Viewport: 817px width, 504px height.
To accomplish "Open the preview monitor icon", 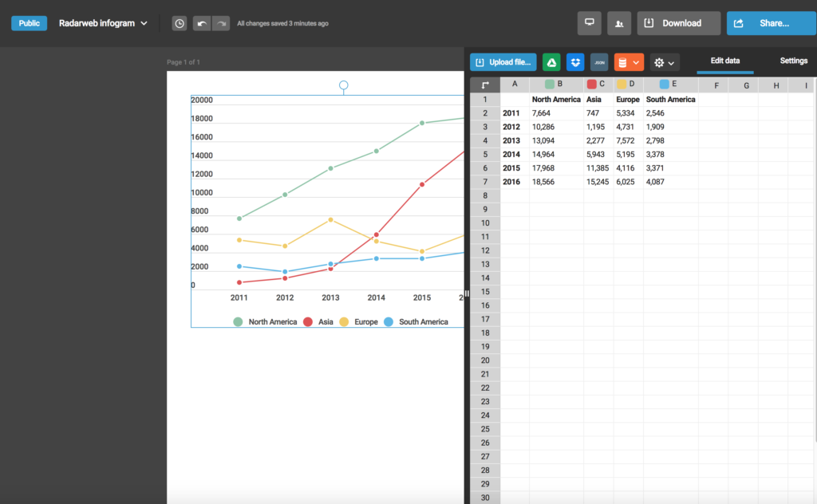I will coord(589,23).
